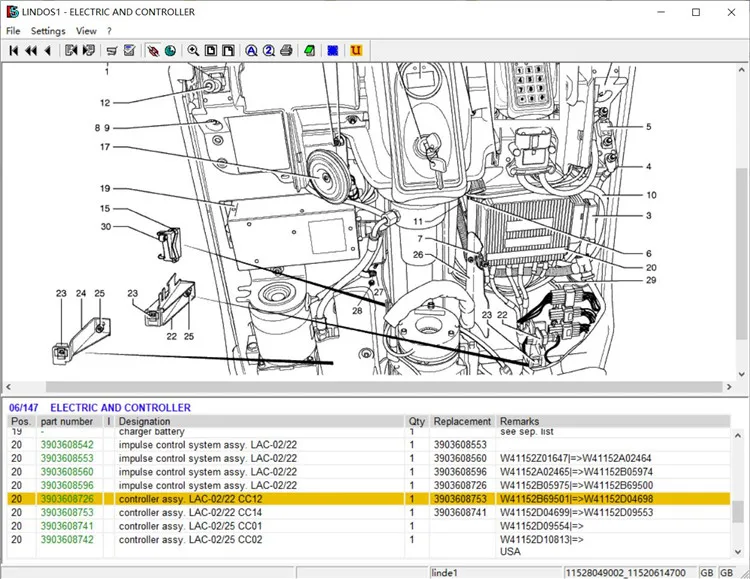Open the File menu
750x579 pixels.
[x=13, y=31]
